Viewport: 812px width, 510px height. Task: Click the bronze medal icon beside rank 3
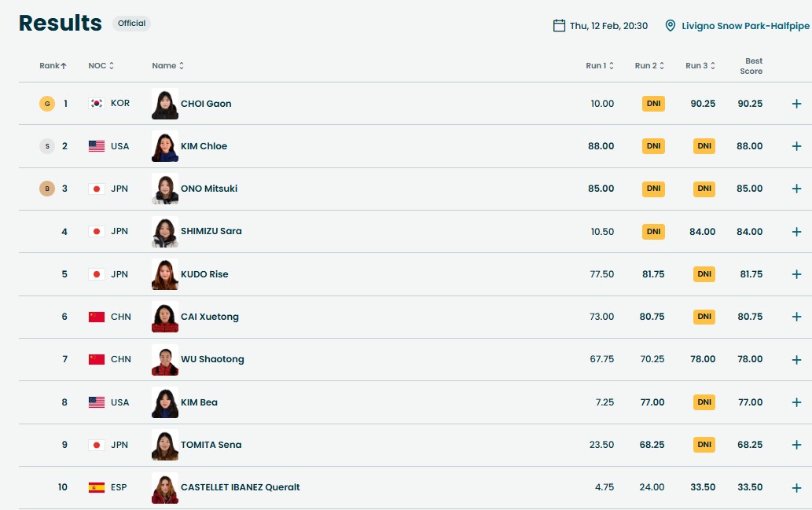[x=47, y=189]
